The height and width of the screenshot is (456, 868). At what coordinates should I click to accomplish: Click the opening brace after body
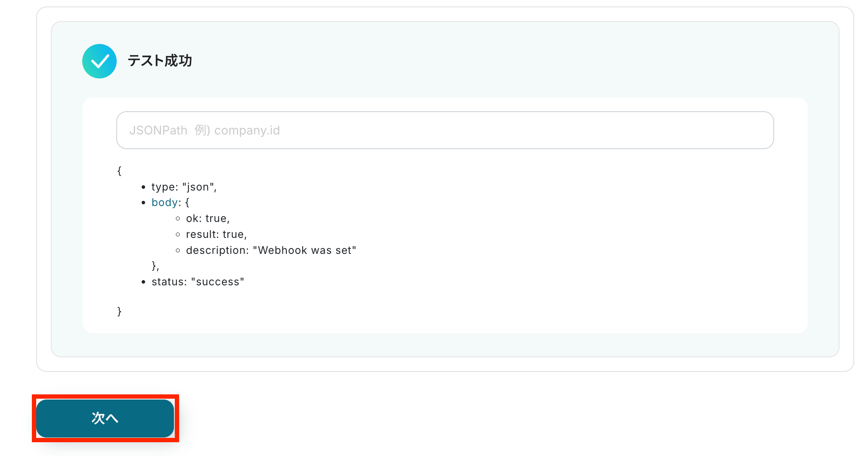[187, 203]
